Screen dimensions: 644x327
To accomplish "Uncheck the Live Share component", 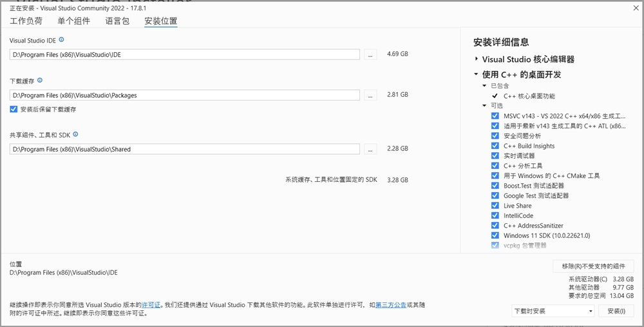I will tap(495, 206).
